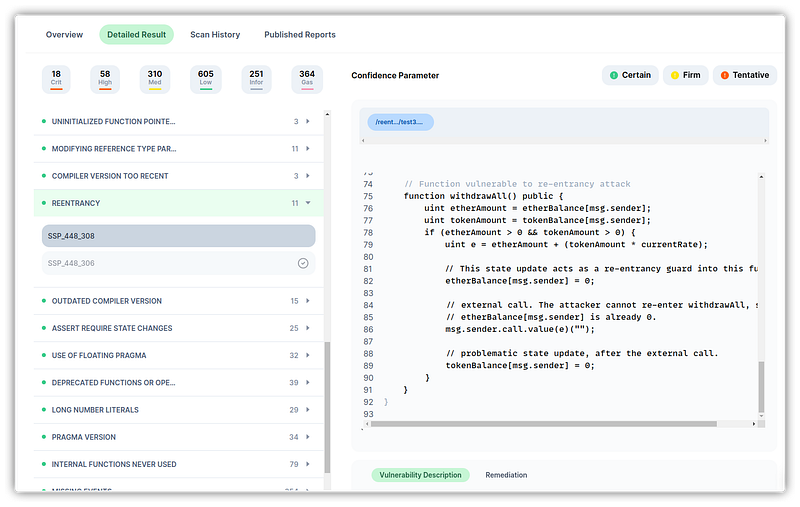
Task: Filter by Informational severity badge
Action: pos(256,79)
